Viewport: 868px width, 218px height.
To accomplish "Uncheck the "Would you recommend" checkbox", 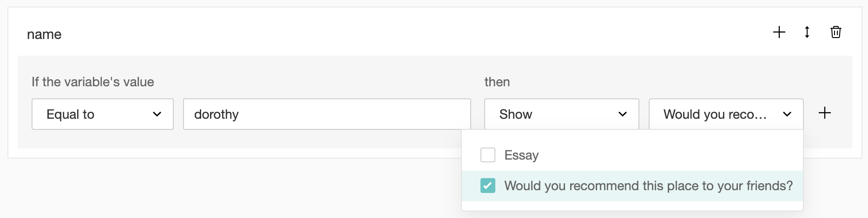I will 487,186.
